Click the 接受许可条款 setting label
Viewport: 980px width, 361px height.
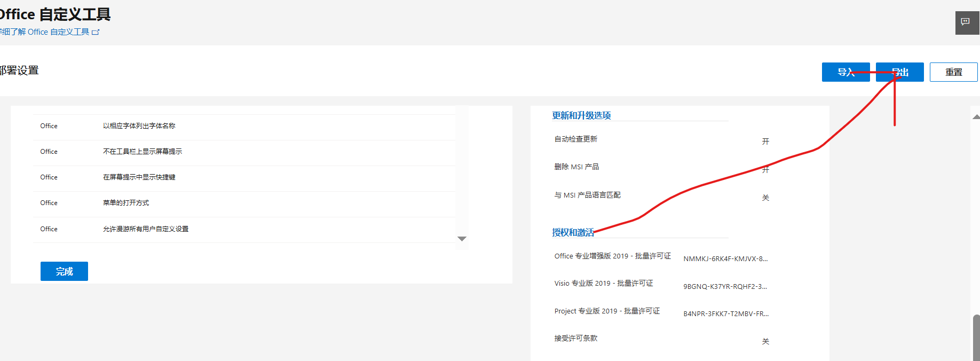(x=576, y=338)
